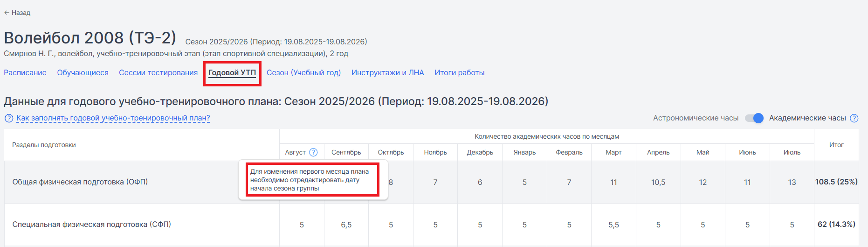
Task: Click 'Астрономические часы' label
Action: [696, 118]
